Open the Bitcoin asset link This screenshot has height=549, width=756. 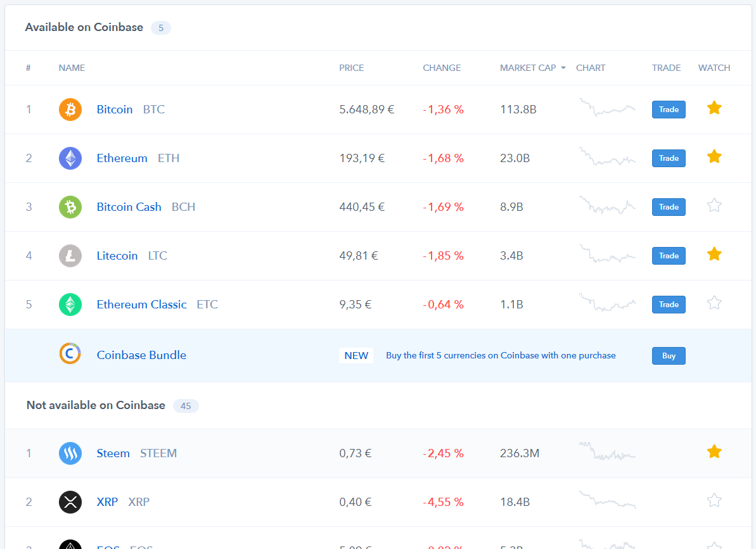point(115,110)
